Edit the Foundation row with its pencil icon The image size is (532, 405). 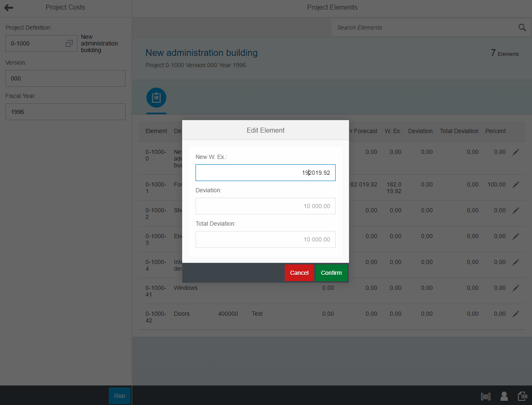pos(516,184)
